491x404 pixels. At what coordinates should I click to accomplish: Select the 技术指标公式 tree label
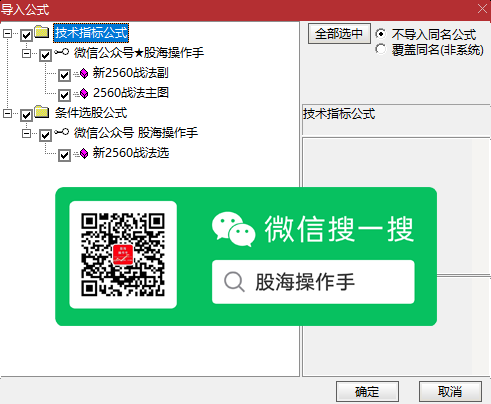[x=91, y=33]
